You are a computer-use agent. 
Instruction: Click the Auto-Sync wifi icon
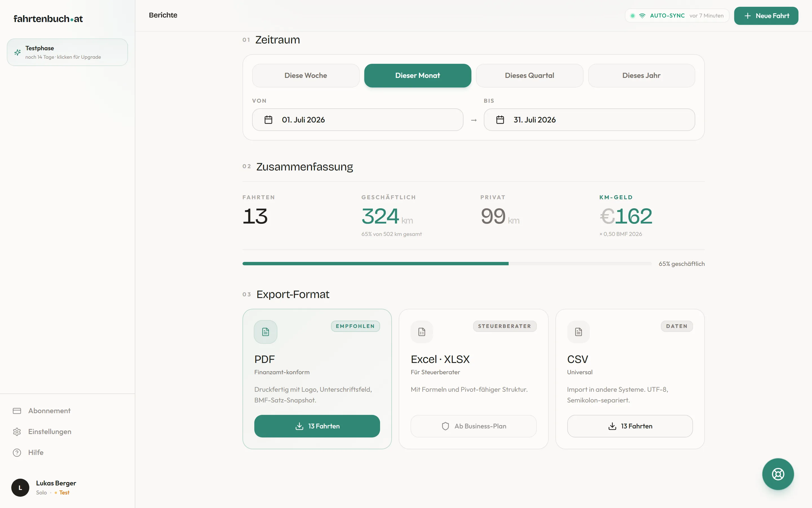coord(642,16)
